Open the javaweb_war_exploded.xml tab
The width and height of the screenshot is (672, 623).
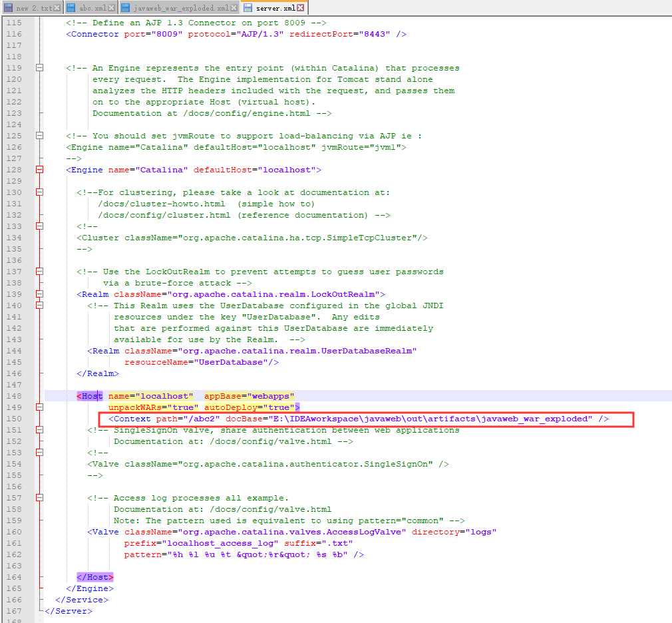pyautogui.click(x=180, y=8)
